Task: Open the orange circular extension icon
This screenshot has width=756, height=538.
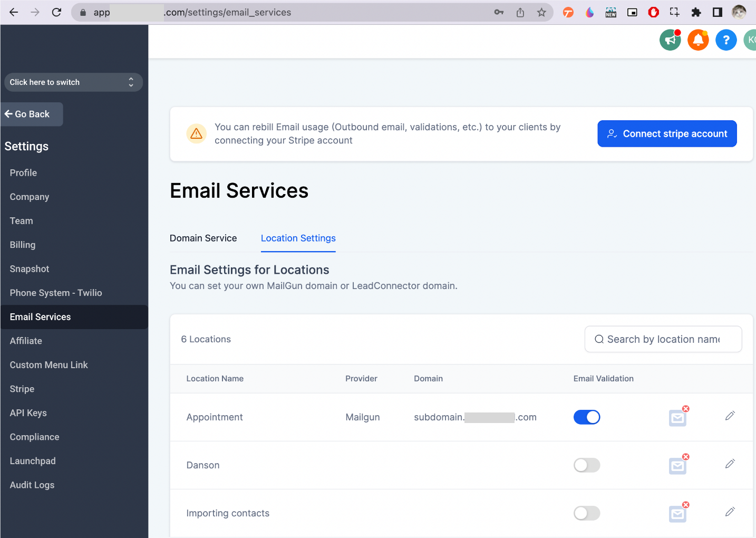Action: (568, 12)
